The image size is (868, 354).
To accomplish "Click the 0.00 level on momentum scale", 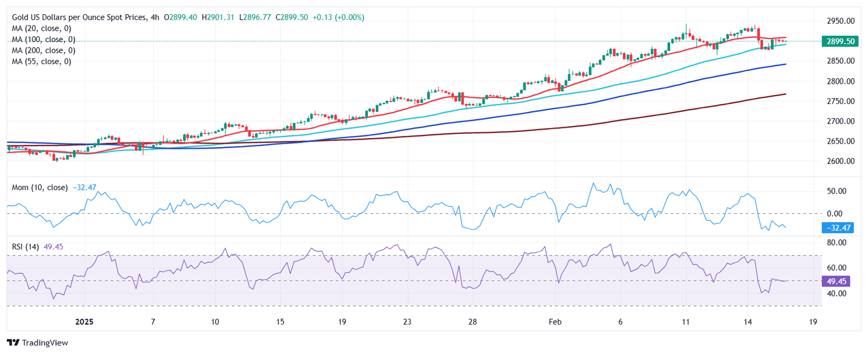I will point(839,214).
